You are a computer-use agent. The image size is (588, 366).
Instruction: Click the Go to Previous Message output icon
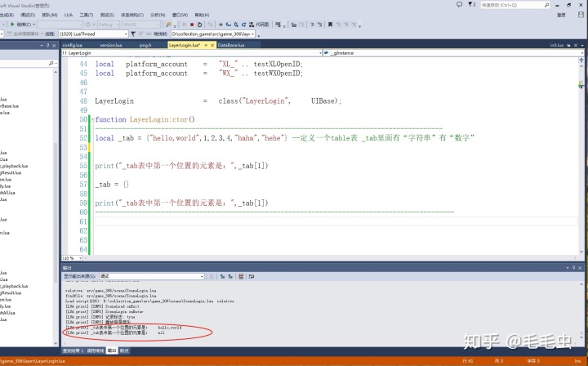(222, 276)
